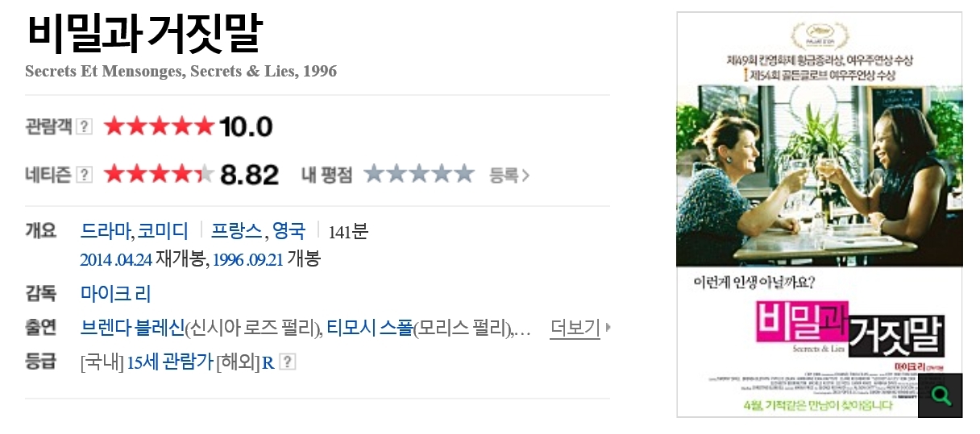Image resolution: width=980 pixels, height=434 pixels.
Task: Click the 2014.04.24 re-release date link
Action: (116, 260)
